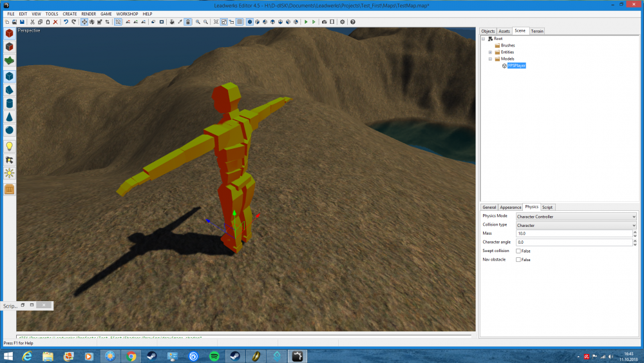This screenshot has width=644, height=363.
Task: Select FPSPlayer in the scene tree
Action: pyautogui.click(x=516, y=65)
